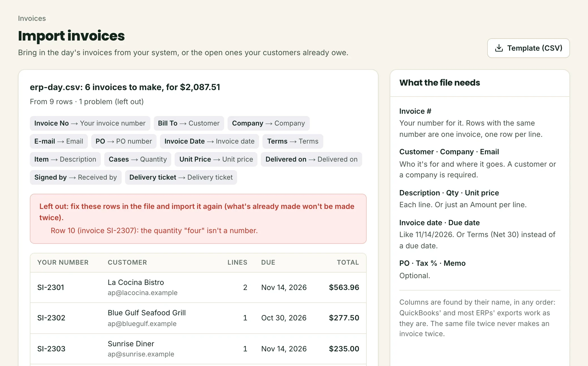Click the due date Oct 30, 2026

pyautogui.click(x=284, y=318)
